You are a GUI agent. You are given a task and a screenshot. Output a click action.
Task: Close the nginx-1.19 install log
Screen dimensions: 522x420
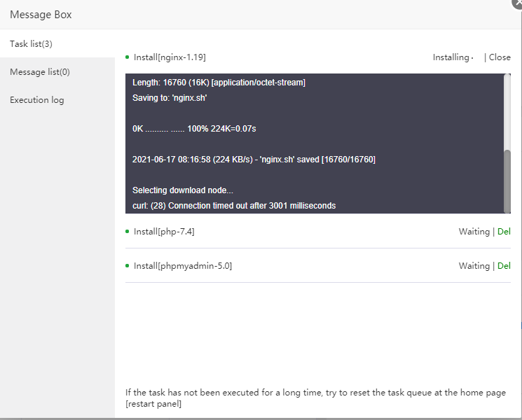(x=500, y=57)
